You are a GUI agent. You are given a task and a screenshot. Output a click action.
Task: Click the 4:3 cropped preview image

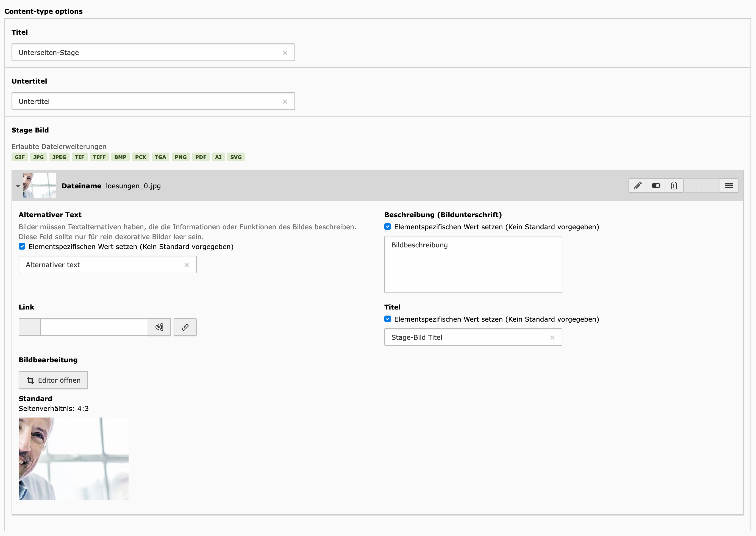coord(74,459)
